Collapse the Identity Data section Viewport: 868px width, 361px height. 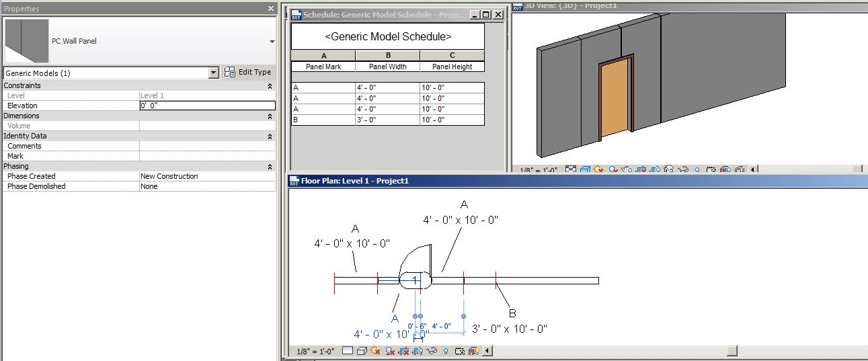pyautogui.click(x=270, y=136)
